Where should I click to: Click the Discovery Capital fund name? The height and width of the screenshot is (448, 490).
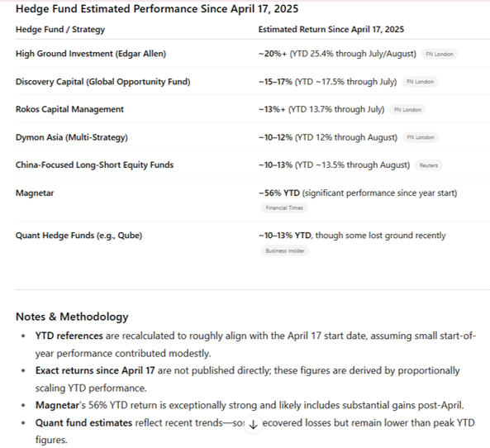102,82
